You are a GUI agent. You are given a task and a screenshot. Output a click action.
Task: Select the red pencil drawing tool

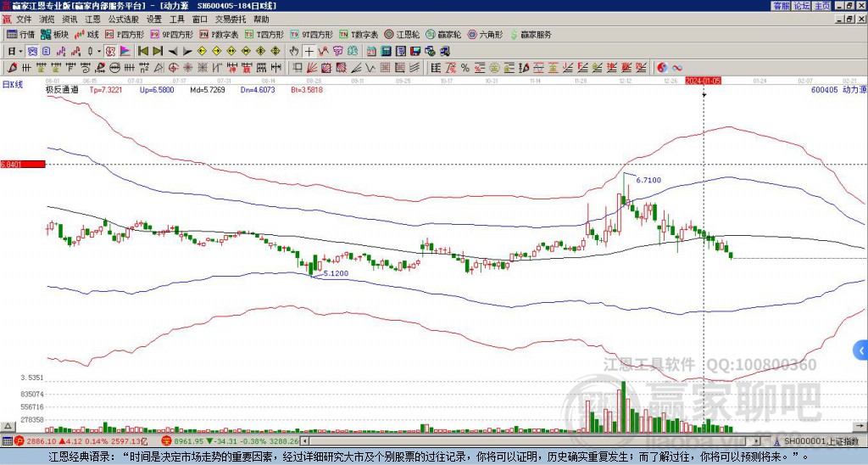pos(12,68)
